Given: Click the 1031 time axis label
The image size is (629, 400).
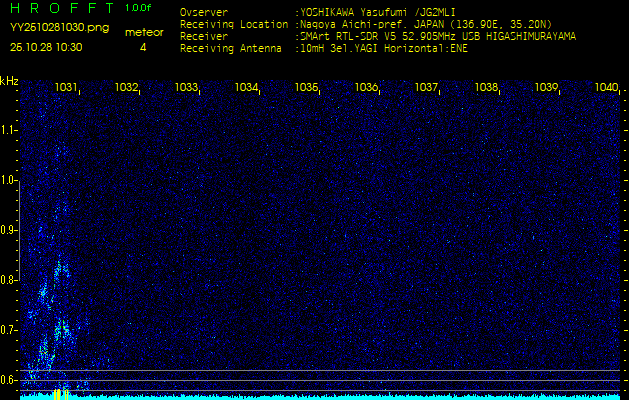Looking at the screenshot, I should (66, 87).
